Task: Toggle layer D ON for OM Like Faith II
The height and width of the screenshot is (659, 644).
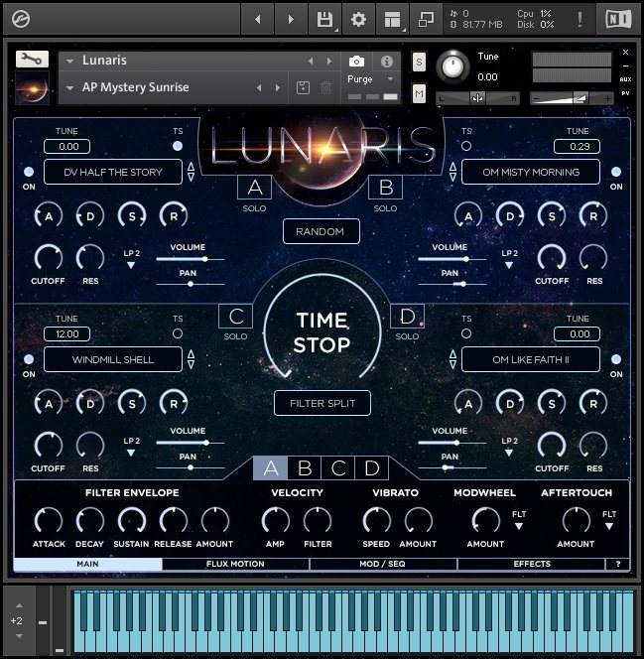Action: click(616, 359)
